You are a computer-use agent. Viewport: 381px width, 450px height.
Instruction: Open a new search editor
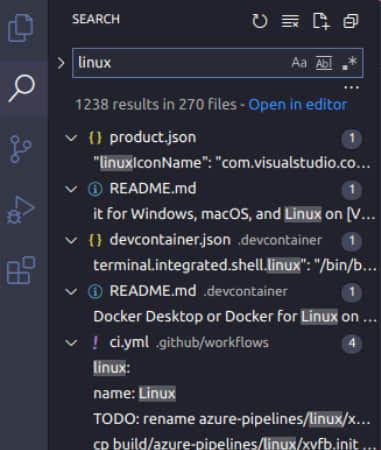click(321, 21)
